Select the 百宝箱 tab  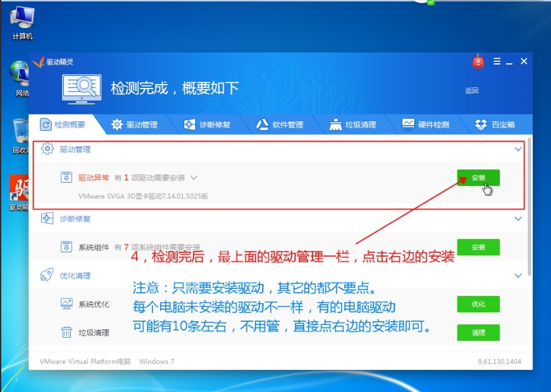point(495,125)
